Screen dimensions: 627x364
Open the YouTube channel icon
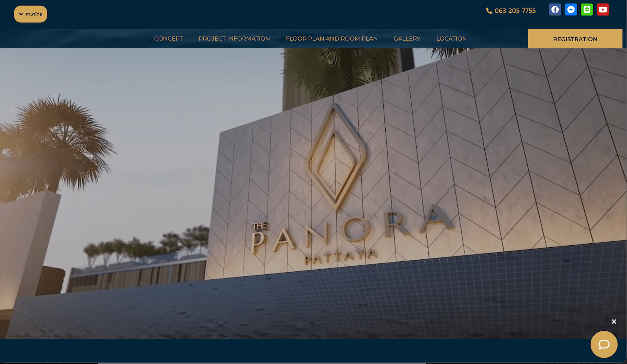pyautogui.click(x=603, y=10)
